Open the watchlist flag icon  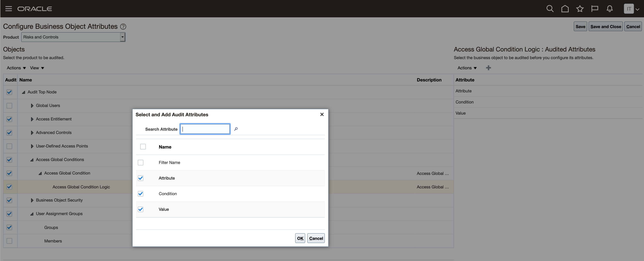[594, 9]
